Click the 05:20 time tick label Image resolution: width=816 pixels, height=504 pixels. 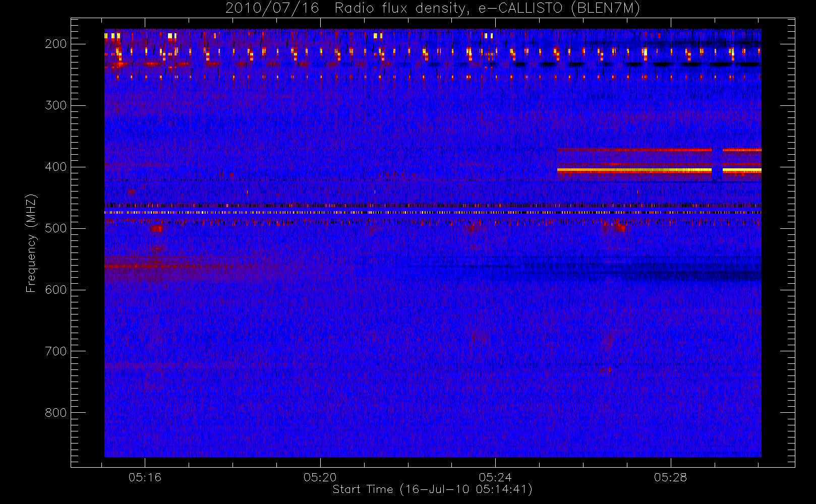pyautogui.click(x=320, y=477)
